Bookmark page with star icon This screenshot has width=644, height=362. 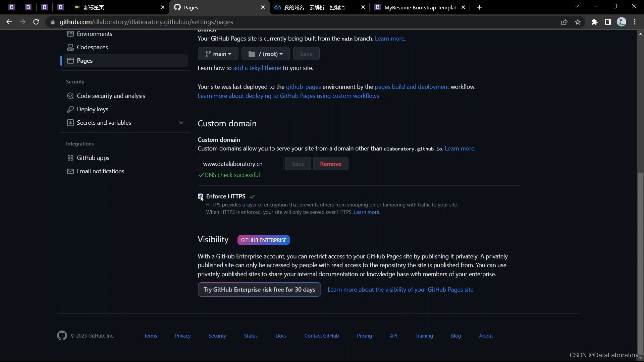tap(578, 22)
